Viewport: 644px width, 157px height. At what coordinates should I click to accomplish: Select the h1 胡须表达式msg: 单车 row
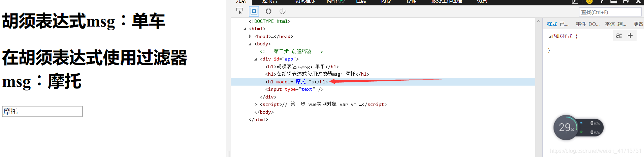pos(302,67)
